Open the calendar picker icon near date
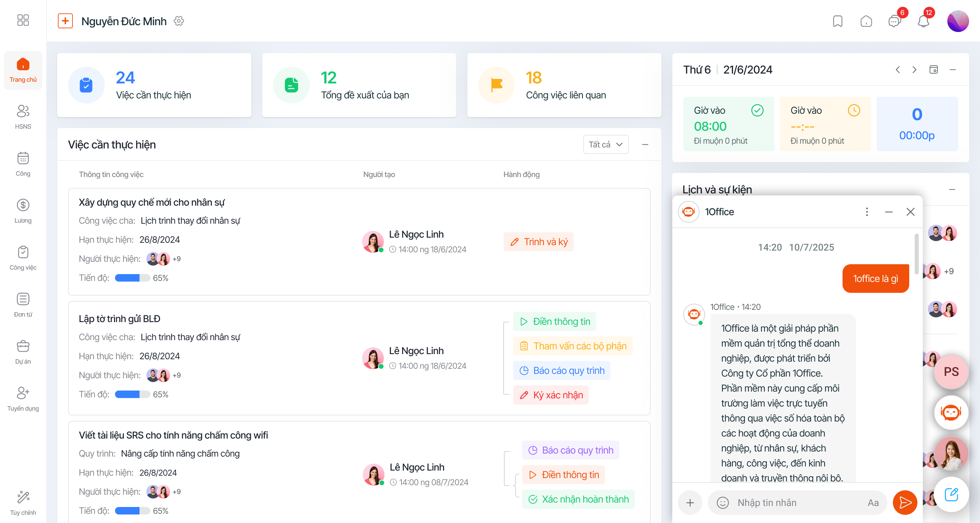The width and height of the screenshot is (980, 523). click(934, 70)
